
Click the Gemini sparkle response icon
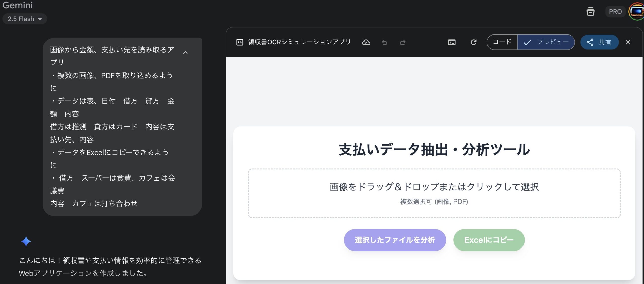coord(26,241)
